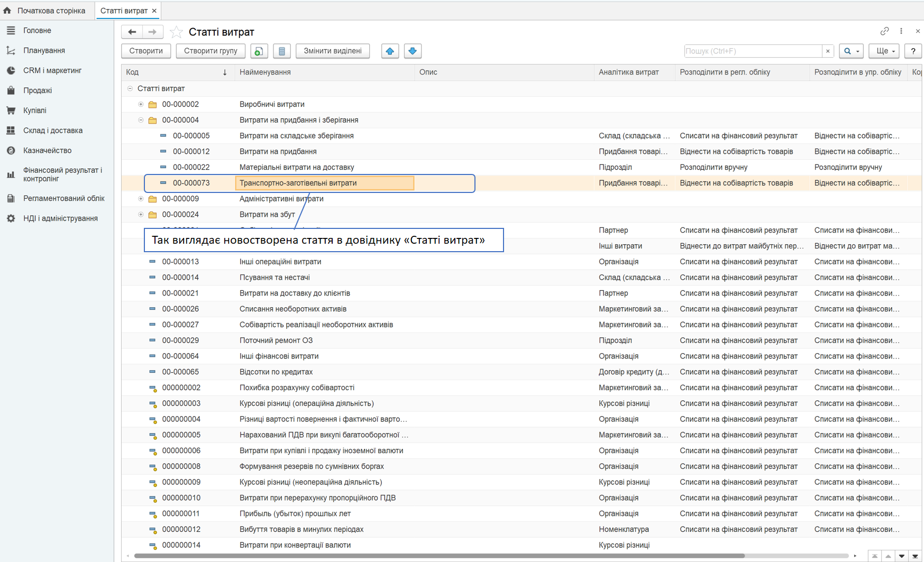Click the home icon of Початкова сторінка

(7, 11)
